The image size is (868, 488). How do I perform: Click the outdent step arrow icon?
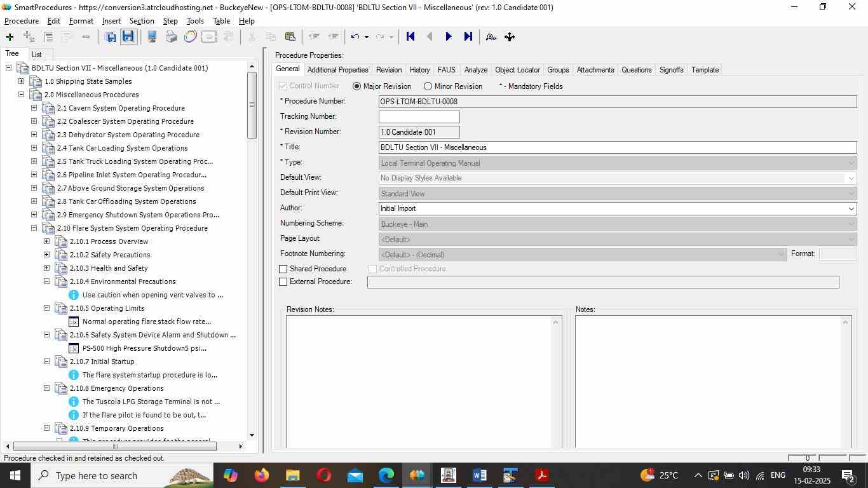[x=314, y=37]
